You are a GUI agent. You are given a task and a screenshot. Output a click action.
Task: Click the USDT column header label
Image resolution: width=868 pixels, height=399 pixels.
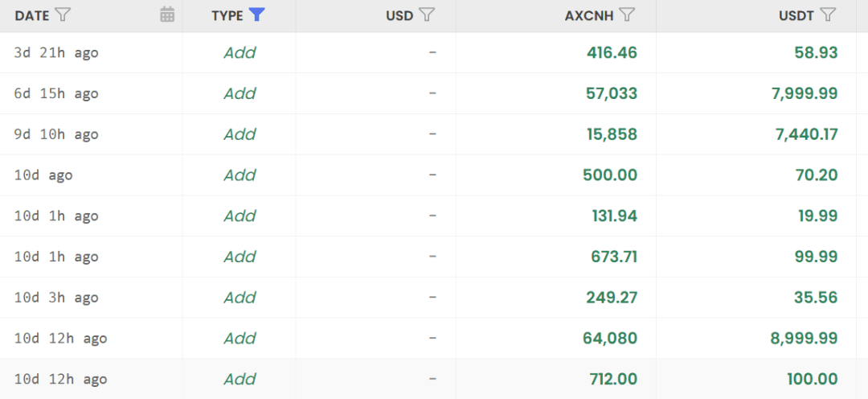click(x=796, y=15)
